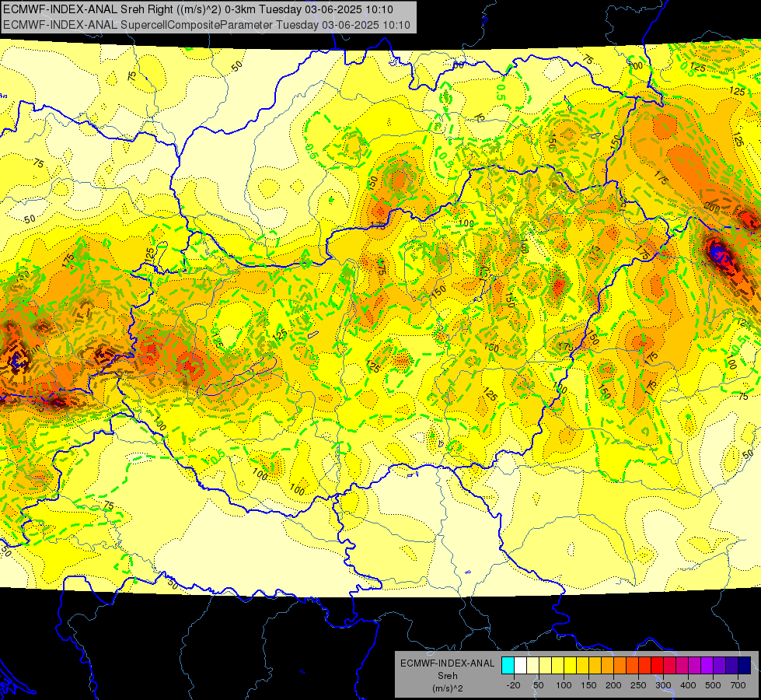Click the '150' tick label on legend scale
Viewport: 761px width, 700px height.
[588, 685]
